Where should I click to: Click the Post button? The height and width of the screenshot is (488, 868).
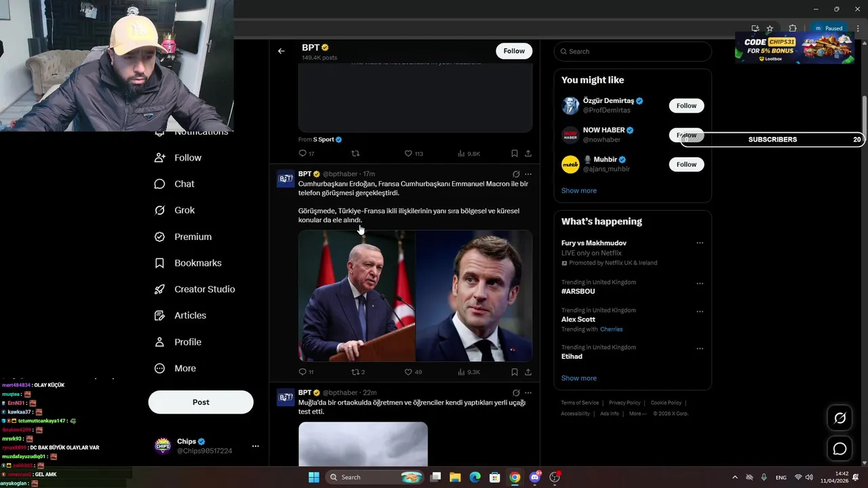point(201,402)
